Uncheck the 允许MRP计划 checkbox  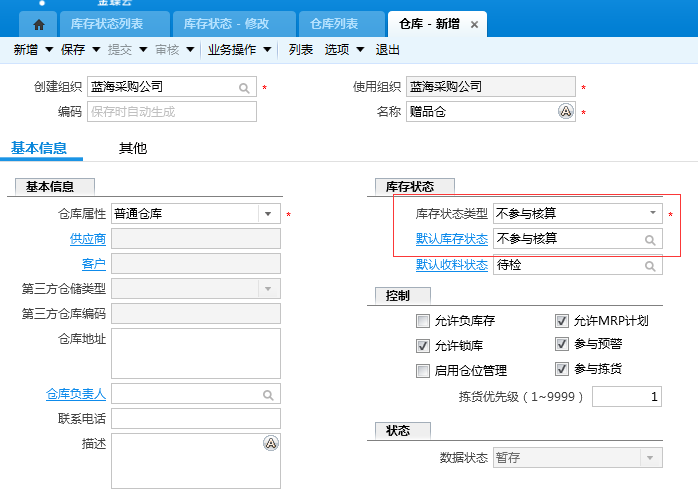[561, 321]
